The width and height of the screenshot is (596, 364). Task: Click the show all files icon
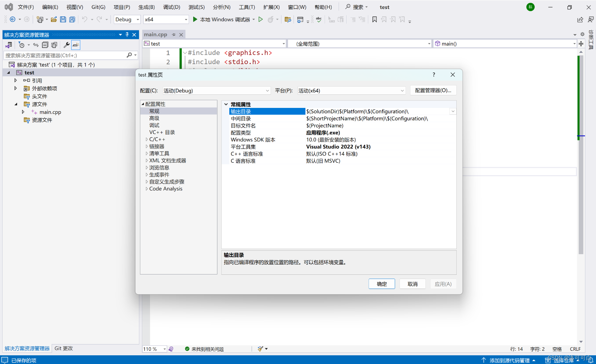tap(54, 45)
